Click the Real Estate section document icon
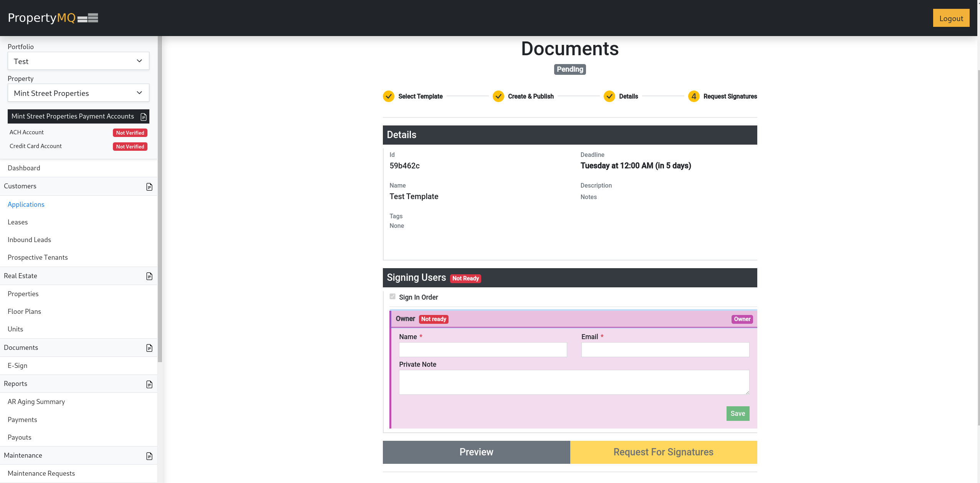980x483 pixels. (149, 276)
